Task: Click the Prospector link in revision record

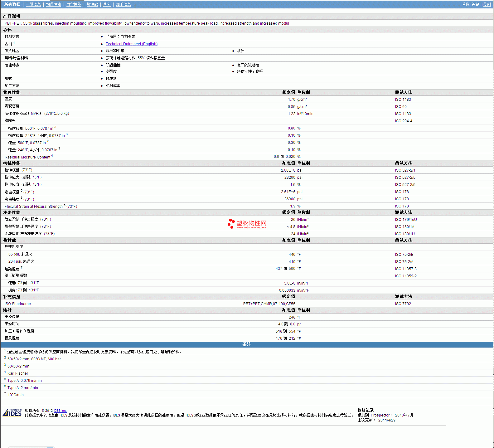Action: (x=380, y=415)
